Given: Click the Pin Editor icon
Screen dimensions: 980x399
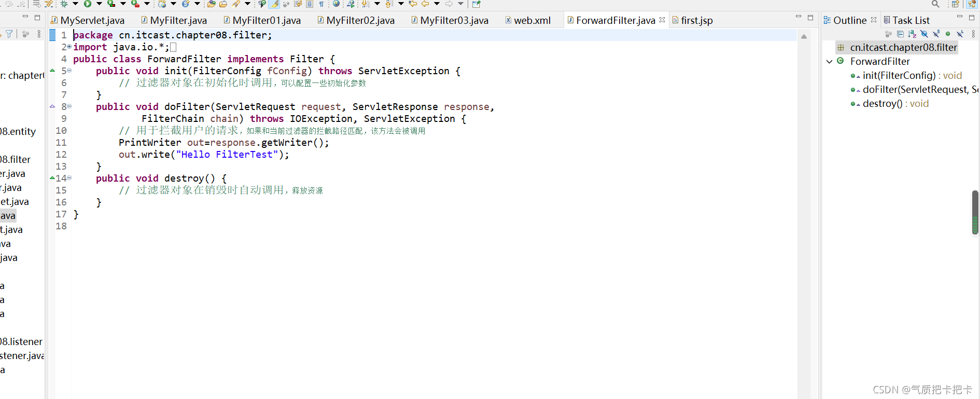Looking at the screenshot, I should pyautogui.click(x=477, y=4).
